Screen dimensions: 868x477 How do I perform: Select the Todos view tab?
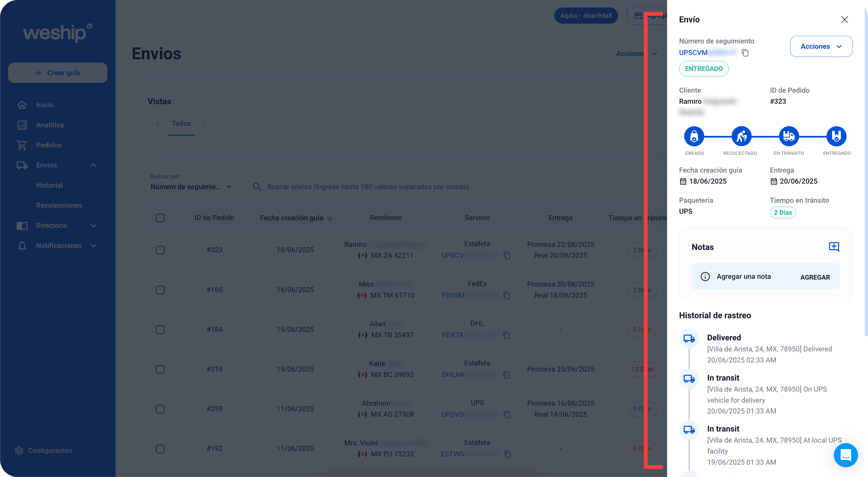181,123
